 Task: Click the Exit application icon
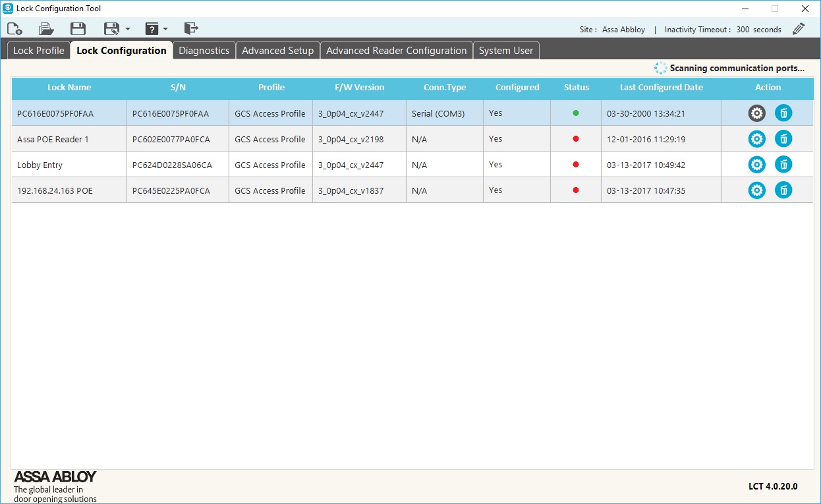pos(191,28)
